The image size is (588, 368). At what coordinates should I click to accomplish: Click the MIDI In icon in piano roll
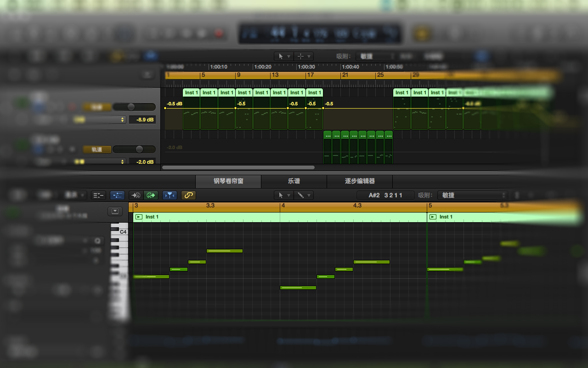coord(136,195)
